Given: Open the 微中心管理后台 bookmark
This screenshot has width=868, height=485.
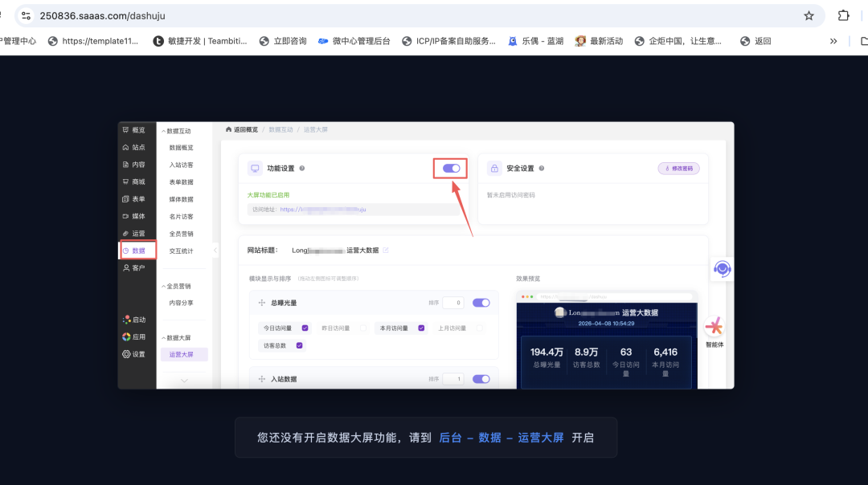Looking at the screenshot, I should tap(354, 41).
